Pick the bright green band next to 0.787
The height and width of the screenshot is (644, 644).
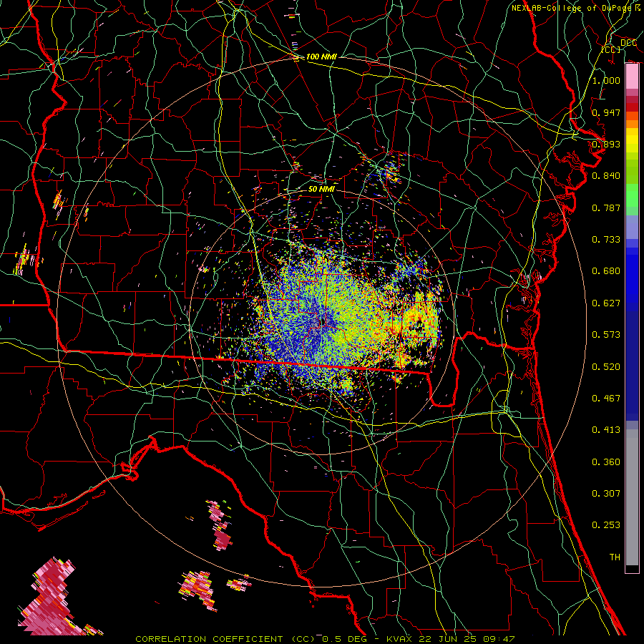click(x=632, y=197)
